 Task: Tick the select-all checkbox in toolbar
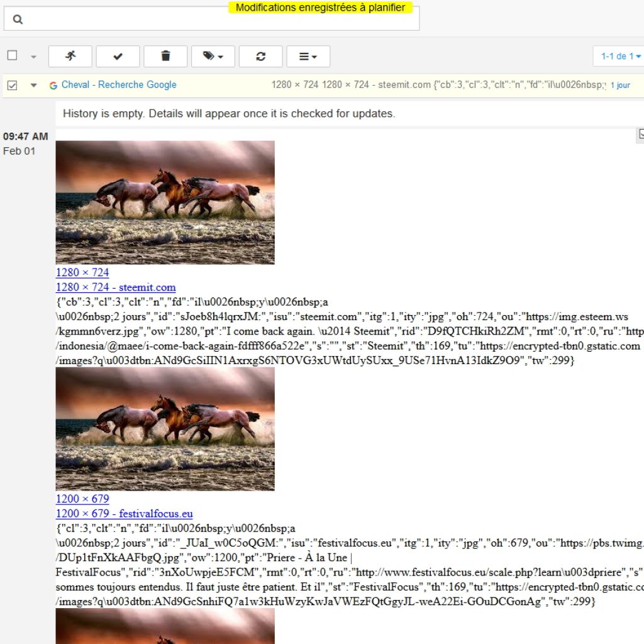tap(13, 55)
